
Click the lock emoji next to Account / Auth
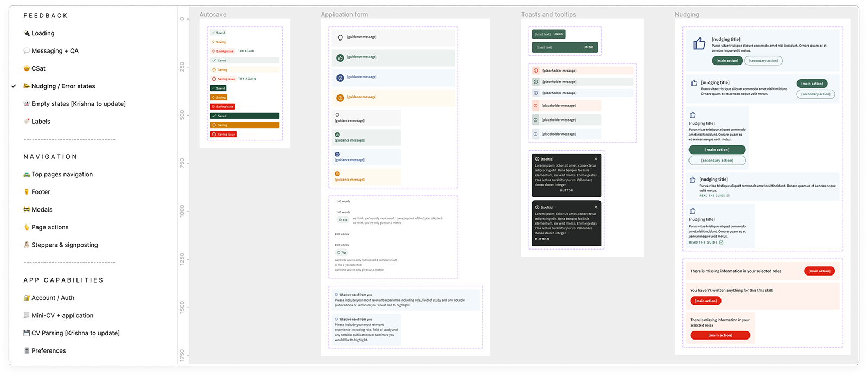[x=27, y=298]
